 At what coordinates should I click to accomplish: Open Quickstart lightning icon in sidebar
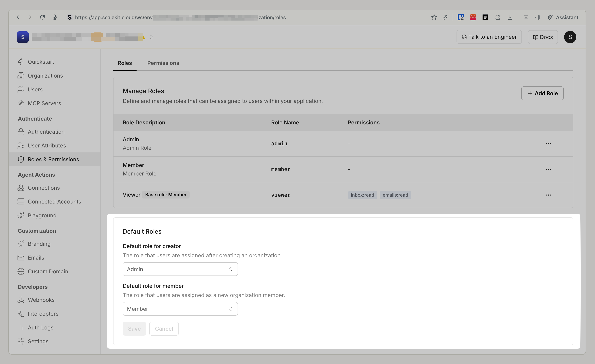[21, 62]
